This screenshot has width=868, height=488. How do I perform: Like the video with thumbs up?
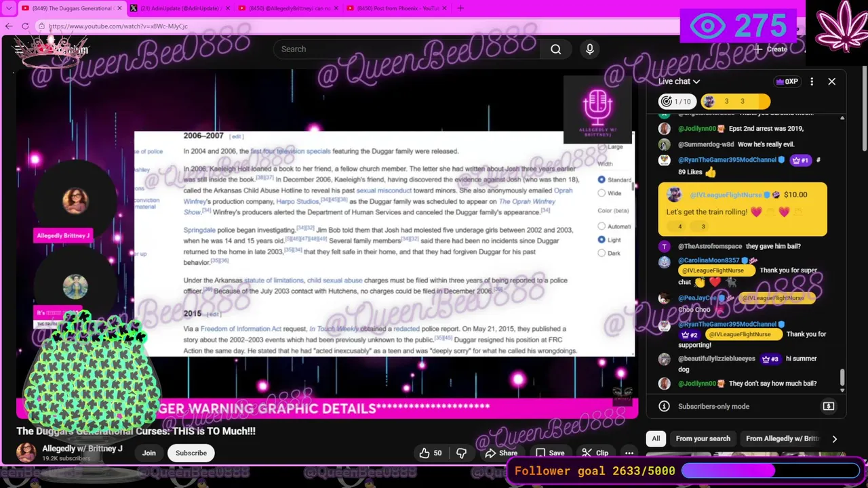(x=431, y=453)
